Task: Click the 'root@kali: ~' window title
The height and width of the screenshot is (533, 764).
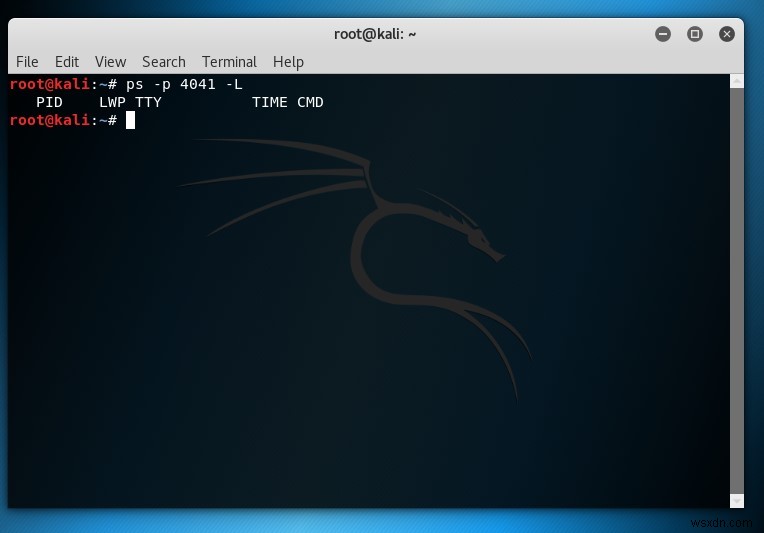Action: pos(375,34)
